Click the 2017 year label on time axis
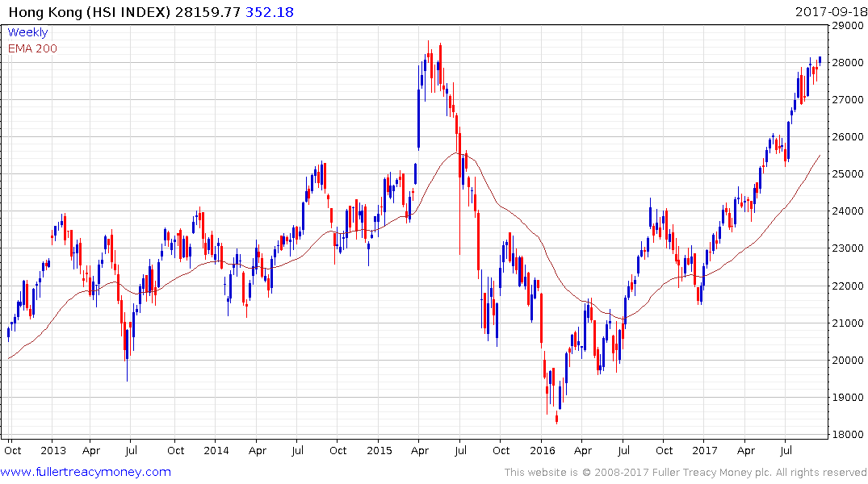This screenshot has height=484, width=868. pyautogui.click(x=705, y=450)
